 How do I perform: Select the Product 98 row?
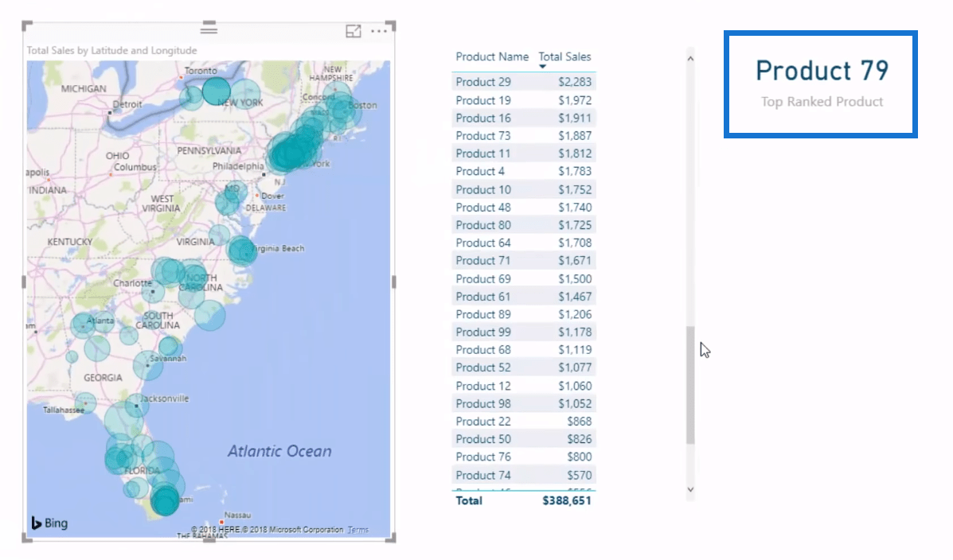[523, 403]
